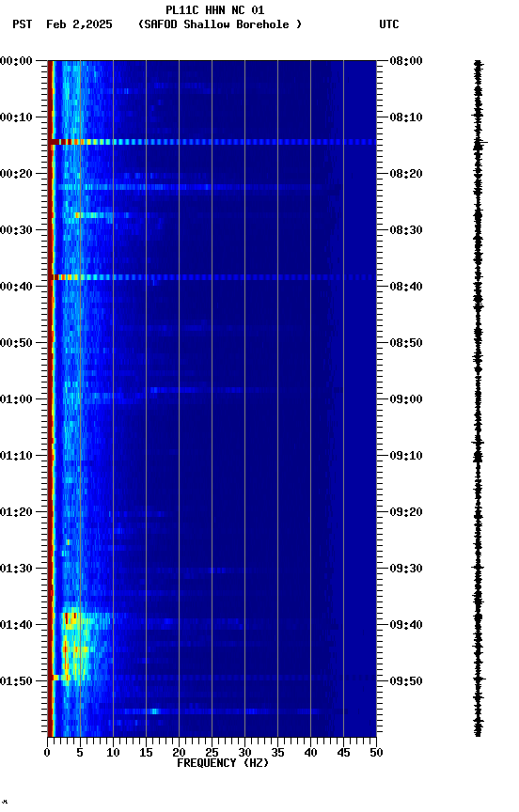Click the '01:40' PST time label
Screen dimensions: 519x812
[16, 626]
